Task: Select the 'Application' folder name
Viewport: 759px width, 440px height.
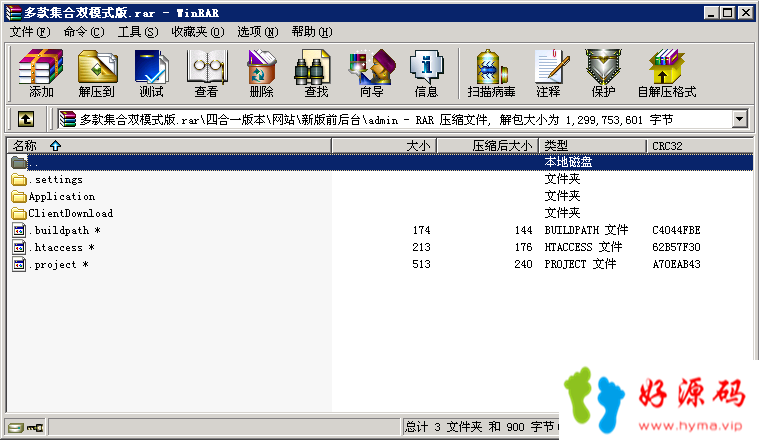Action: pos(61,197)
